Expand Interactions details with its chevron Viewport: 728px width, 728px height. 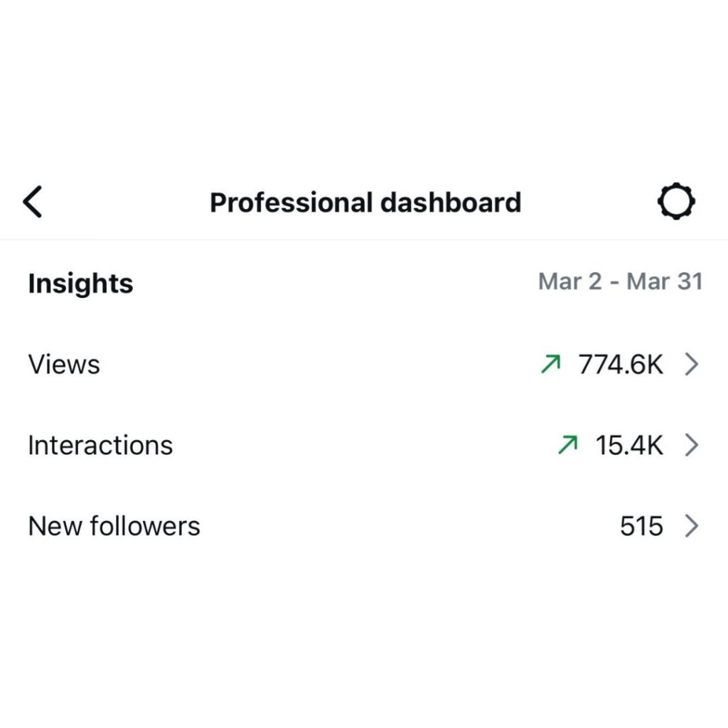(691, 446)
